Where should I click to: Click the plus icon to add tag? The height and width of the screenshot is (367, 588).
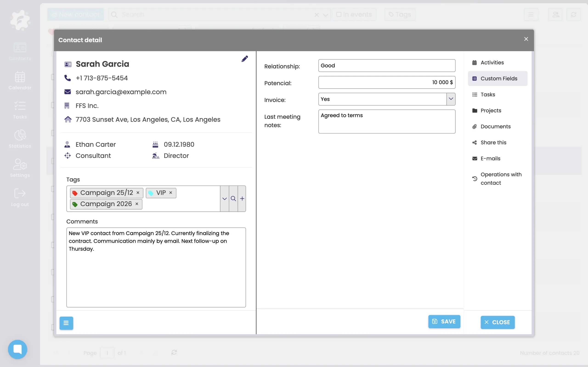(242, 199)
